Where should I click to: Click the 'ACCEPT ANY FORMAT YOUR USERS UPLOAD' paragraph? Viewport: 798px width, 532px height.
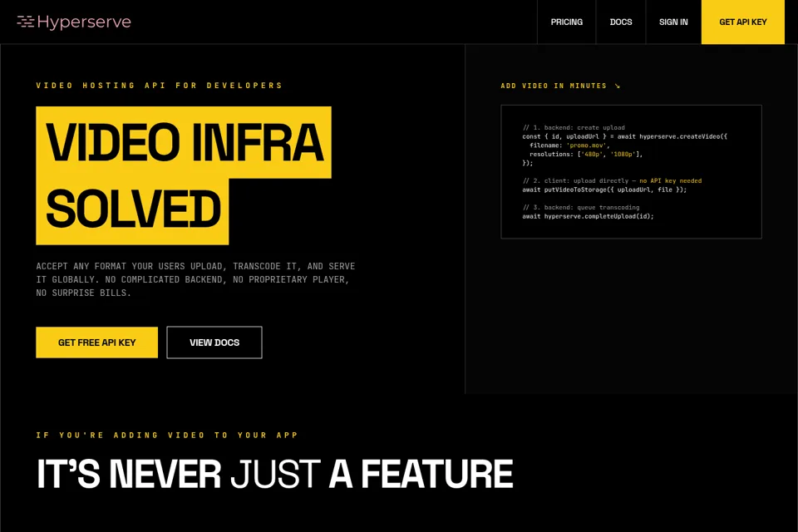[195, 279]
